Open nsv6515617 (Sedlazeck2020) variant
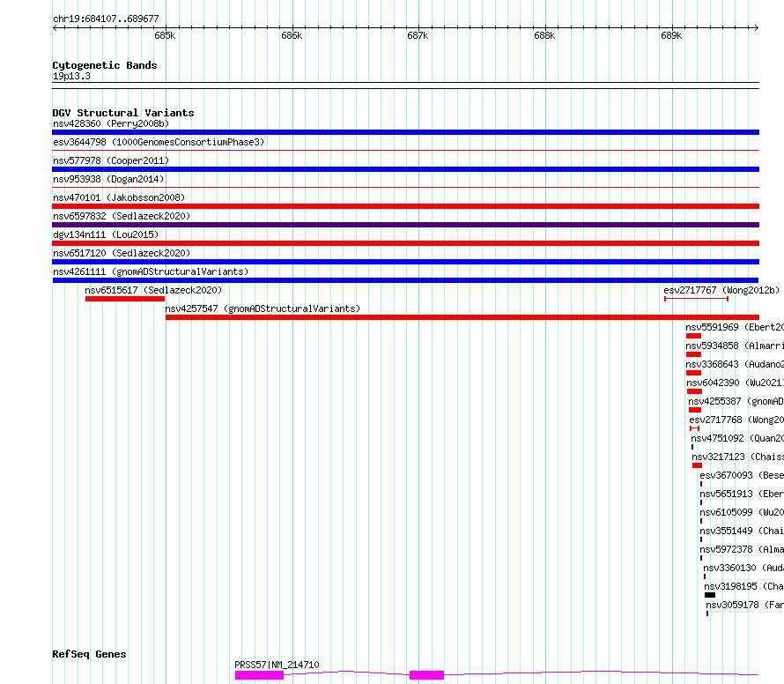The height and width of the screenshot is (684, 784). coord(153,290)
